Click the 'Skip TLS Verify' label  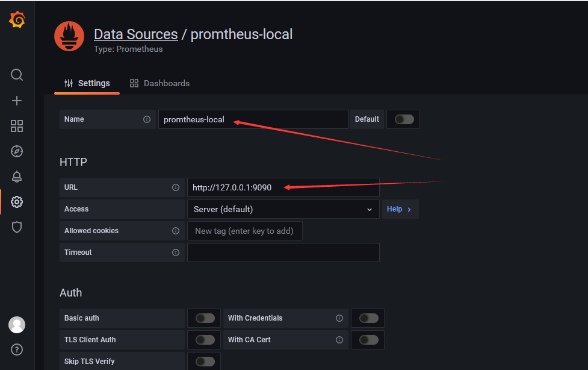tap(89, 362)
